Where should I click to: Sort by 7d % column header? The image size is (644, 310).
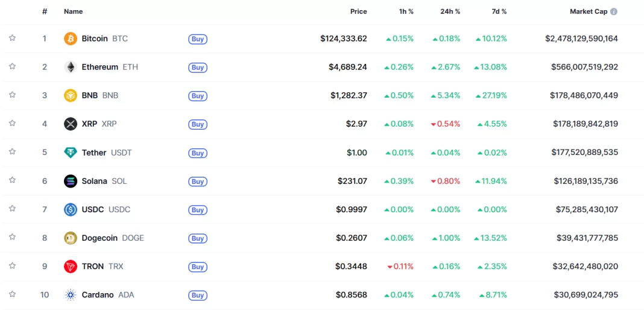[x=498, y=11]
